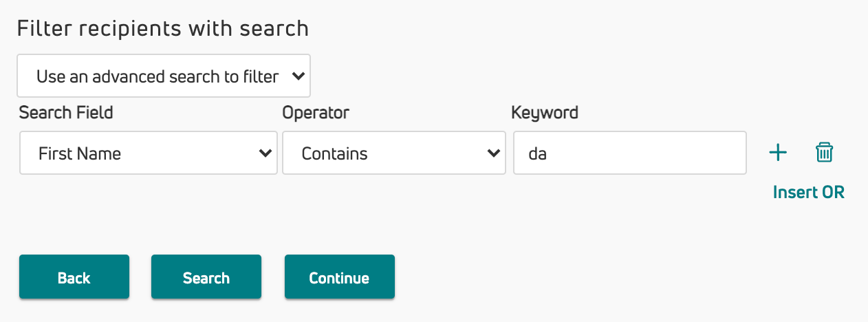Click 'First Name' text in field selector
The height and width of the screenshot is (322, 868).
tap(80, 153)
